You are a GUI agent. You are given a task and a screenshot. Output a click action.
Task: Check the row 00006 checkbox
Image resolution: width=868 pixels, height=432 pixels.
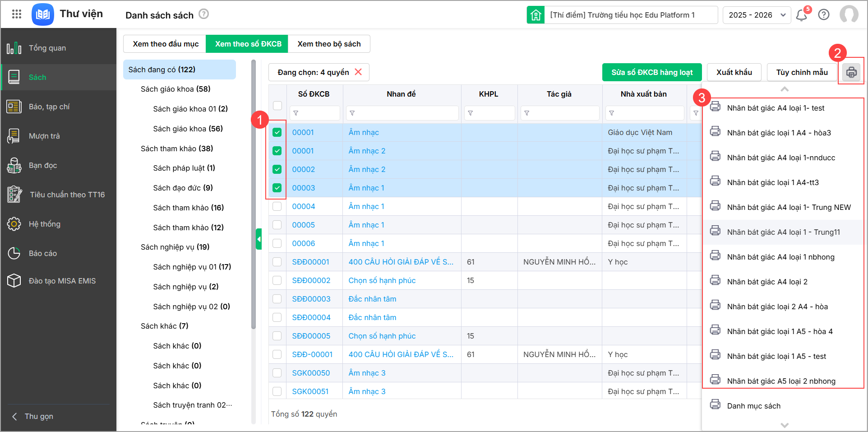[277, 243]
